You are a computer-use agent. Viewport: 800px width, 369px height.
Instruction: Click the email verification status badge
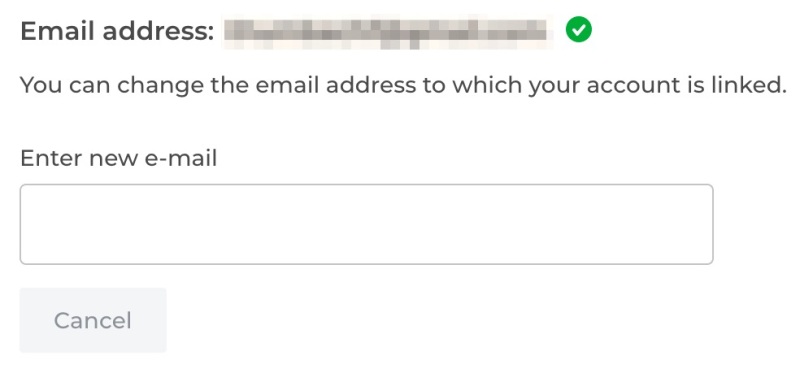(579, 29)
